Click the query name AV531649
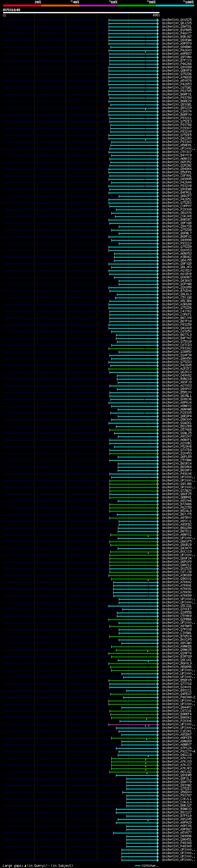 11,10
